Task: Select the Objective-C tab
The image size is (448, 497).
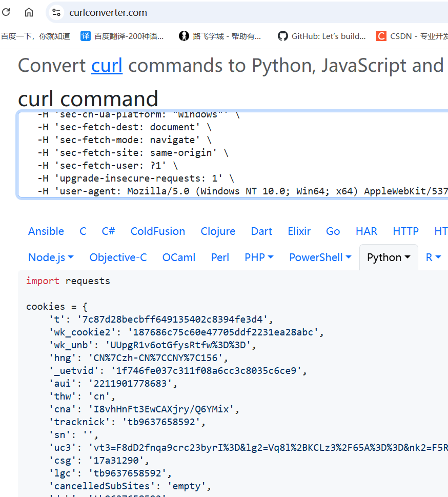Action: tap(118, 257)
